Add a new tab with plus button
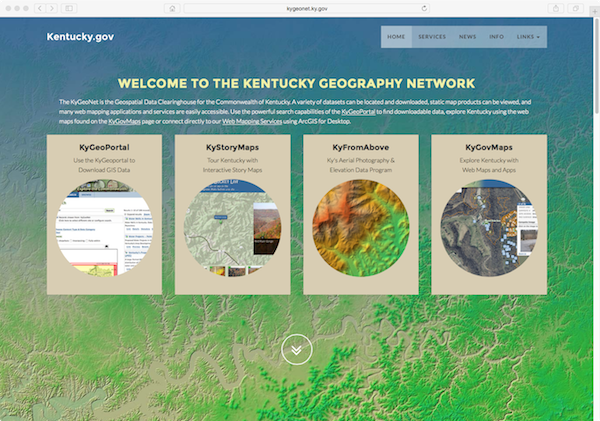The width and height of the screenshot is (600, 421). pos(595,11)
